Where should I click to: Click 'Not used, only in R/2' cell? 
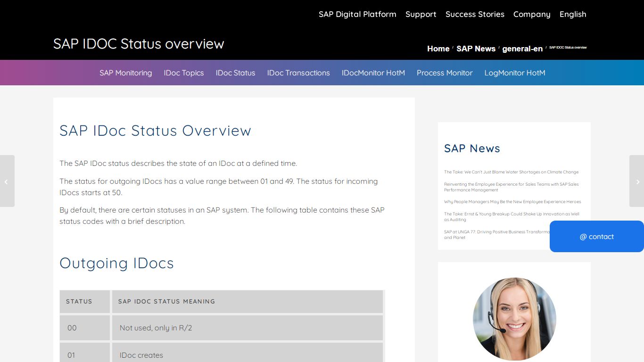pyautogui.click(x=248, y=328)
